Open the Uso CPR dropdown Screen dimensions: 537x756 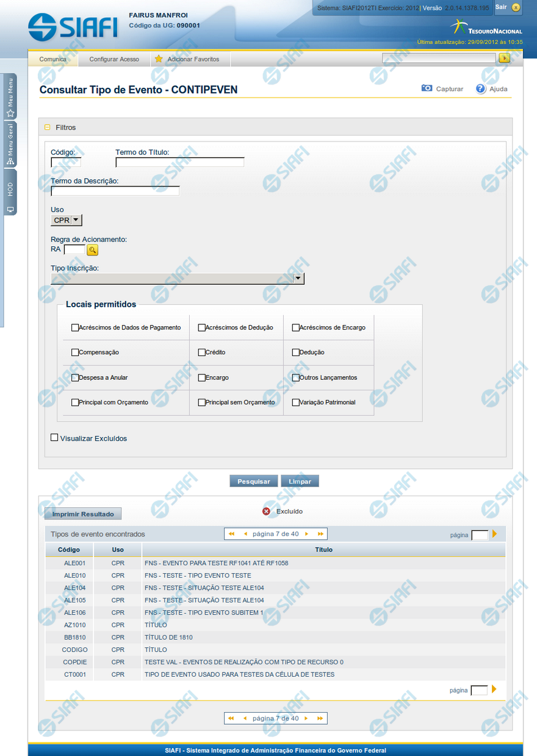[x=67, y=221]
